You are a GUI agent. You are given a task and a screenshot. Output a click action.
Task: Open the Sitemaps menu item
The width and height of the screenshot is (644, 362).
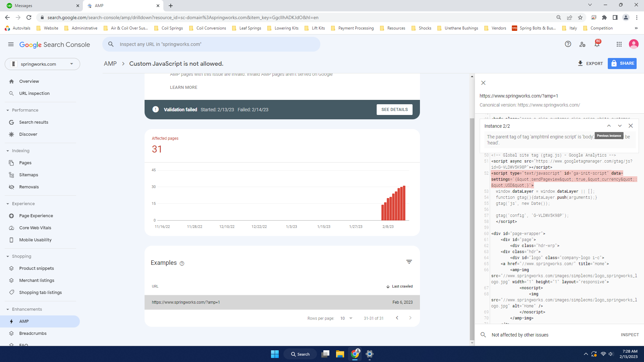tap(29, 175)
